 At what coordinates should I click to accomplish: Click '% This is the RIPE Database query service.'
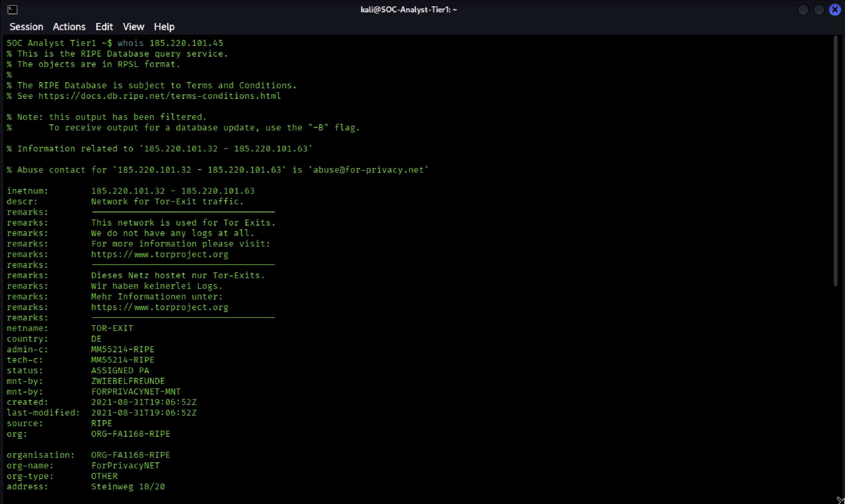(117, 54)
